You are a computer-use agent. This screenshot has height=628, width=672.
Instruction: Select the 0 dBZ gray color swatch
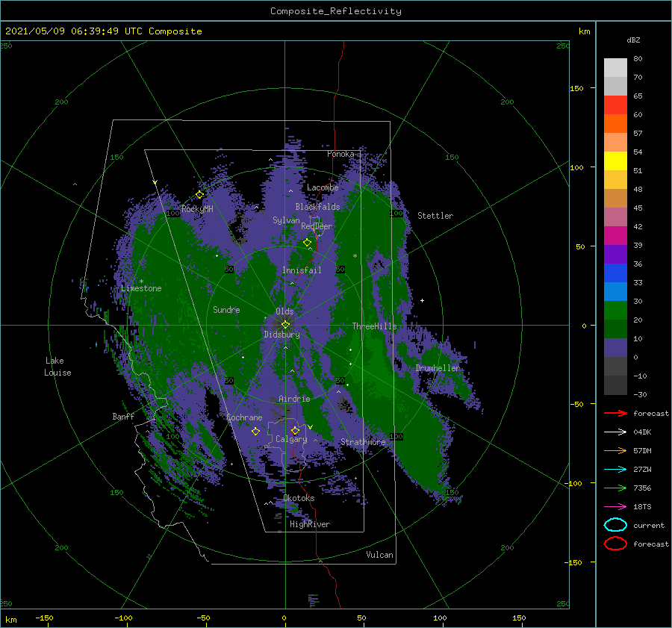[615, 366]
